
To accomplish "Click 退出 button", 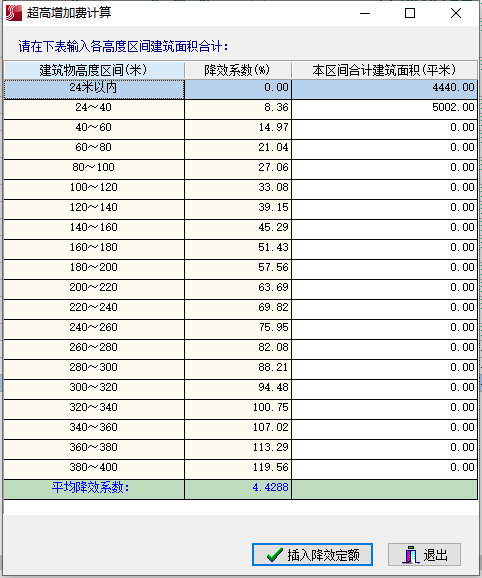I will pos(424,554).
